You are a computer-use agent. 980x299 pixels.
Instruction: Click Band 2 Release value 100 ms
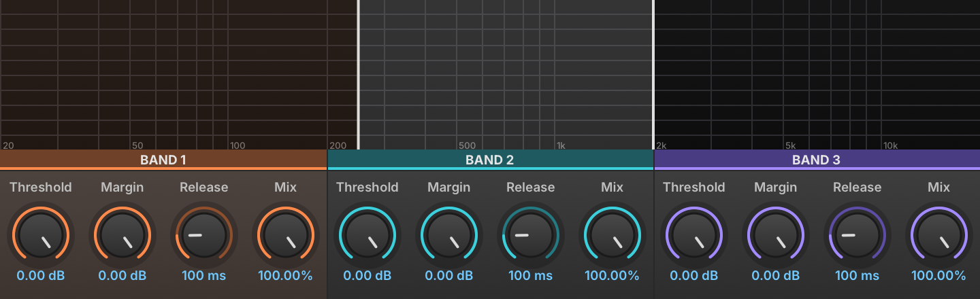[531, 276]
